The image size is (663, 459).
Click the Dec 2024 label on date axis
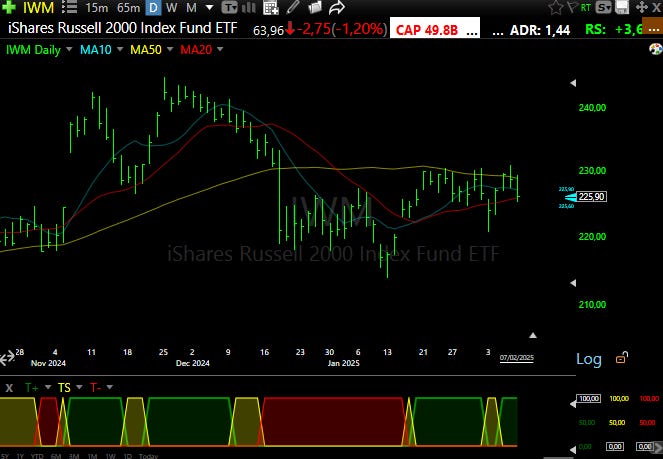[x=193, y=363]
